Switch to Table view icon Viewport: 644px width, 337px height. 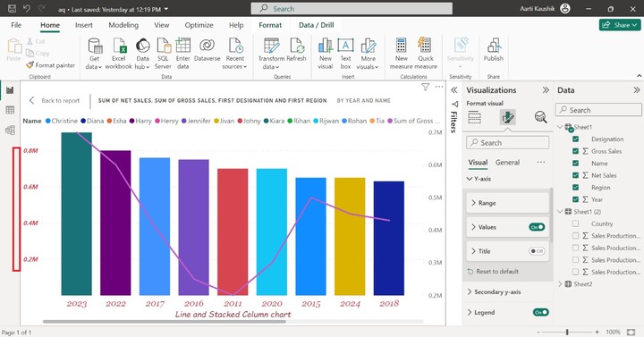[x=10, y=110]
